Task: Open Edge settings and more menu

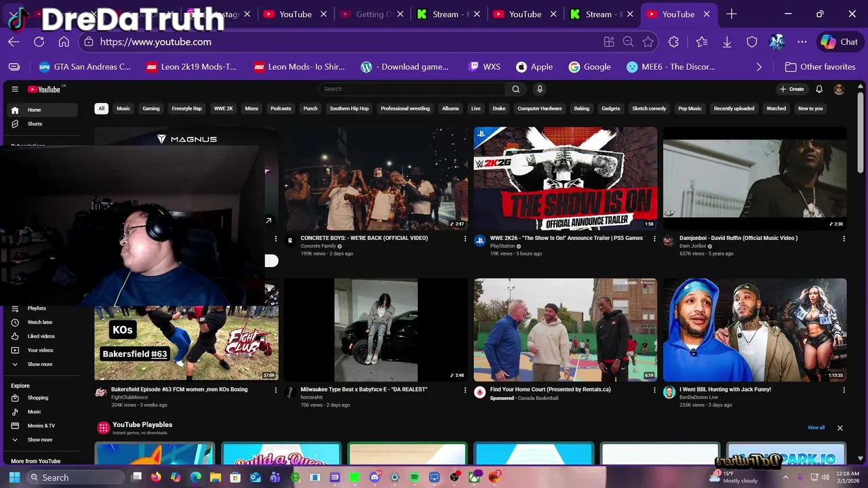Action: tap(802, 41)
